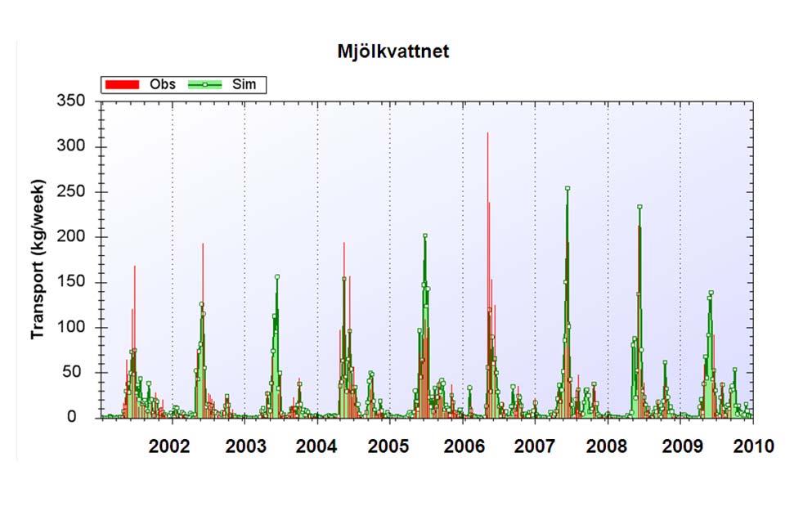This screenshot has height=520, width=812.
Task: Click the 250 y-axis label
Action: [71, 191]
